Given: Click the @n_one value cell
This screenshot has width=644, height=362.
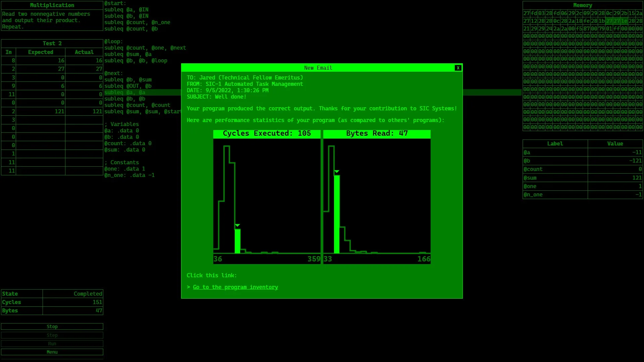Looking at the screenshot, I should 615,195.
